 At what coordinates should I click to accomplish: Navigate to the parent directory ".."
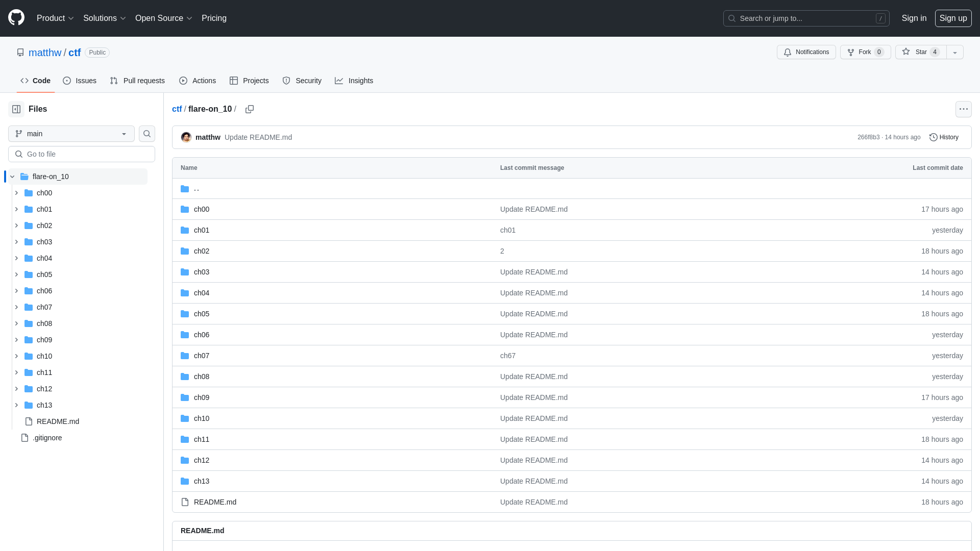(x=197, y=189)
